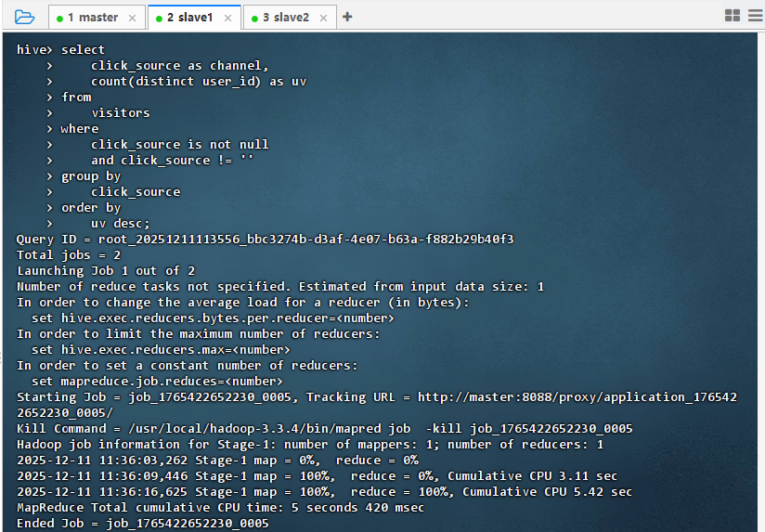Screen dimensions: 765x532
Task: Click 'Hadoop job information for Stage-1' line
Action: pyautogui.click(x=310, y=445)
